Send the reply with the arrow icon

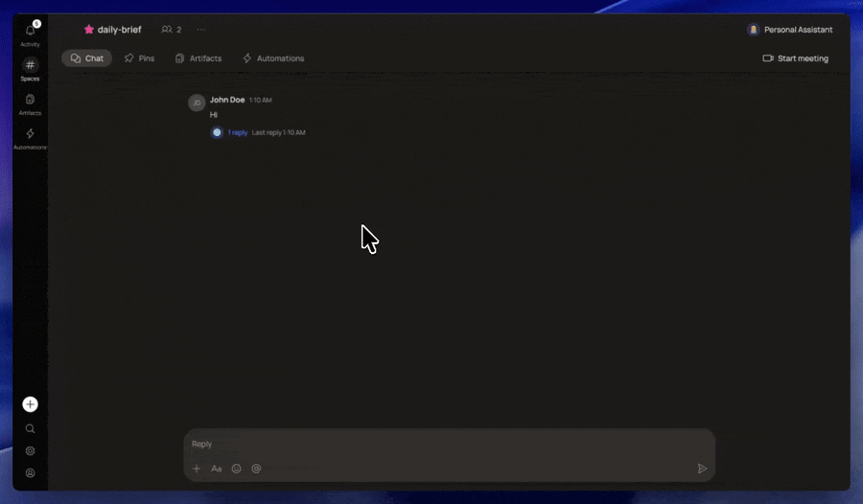pyautogui.click(x=702, y=469)
